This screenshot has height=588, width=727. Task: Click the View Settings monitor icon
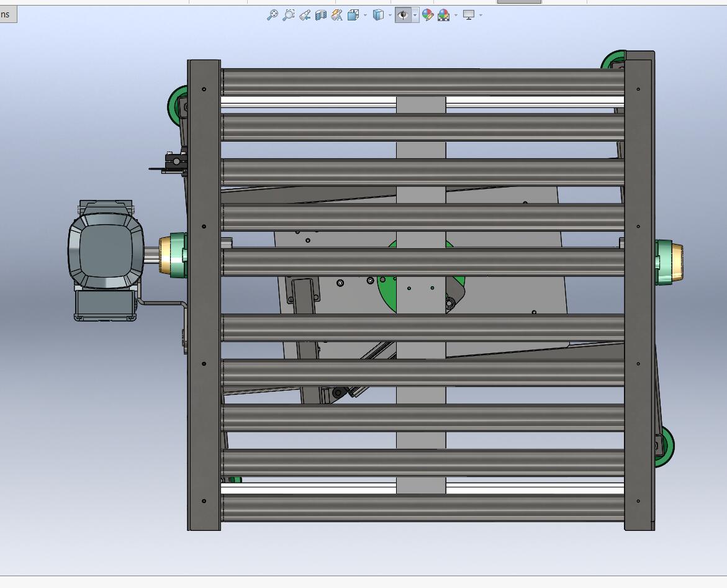[x=469, y=16]
